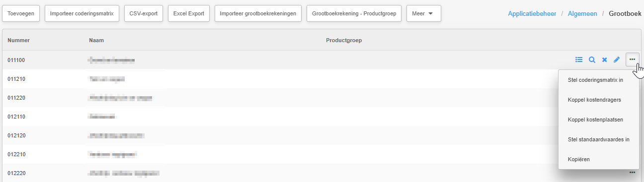Click Kopiëren in the context menu
The image size is (644, 182).
[578, 159]
